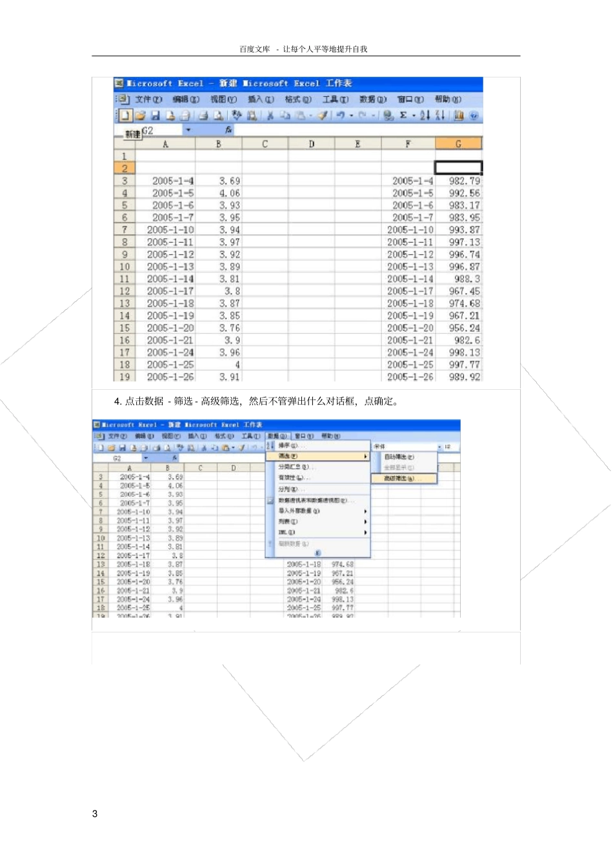Click the chevron to show the full 数据 menu
This screenshot has height=868, width=613.
[x=317, y=553]
